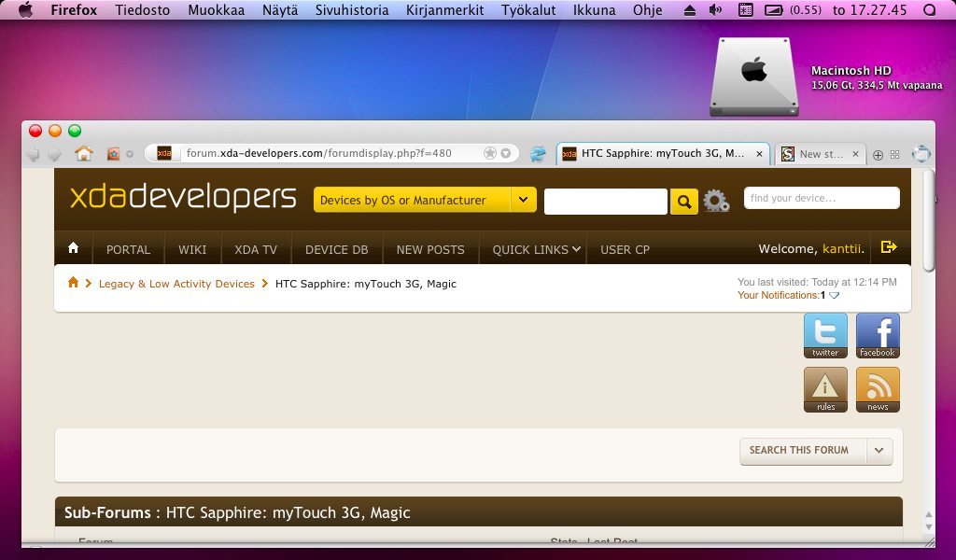Open settings via the gear icon beside search
This screenshot has width=956, height=560.
[715, 200]
